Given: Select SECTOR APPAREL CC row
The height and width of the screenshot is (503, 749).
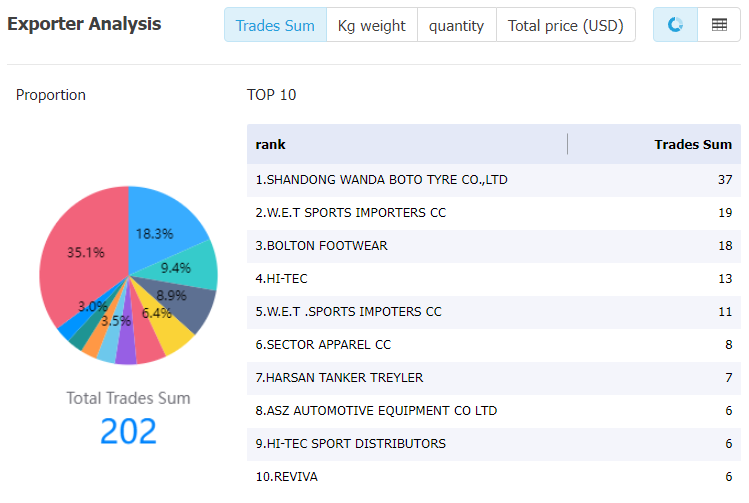Looking at the screenshot, I should pos(493,344).
